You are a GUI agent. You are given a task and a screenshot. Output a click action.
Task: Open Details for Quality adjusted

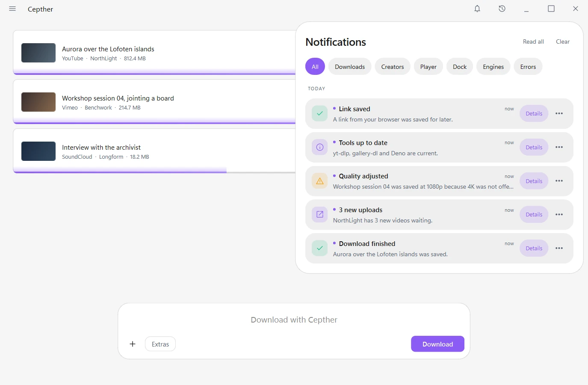pyautogui.click(x=534, y=181)
